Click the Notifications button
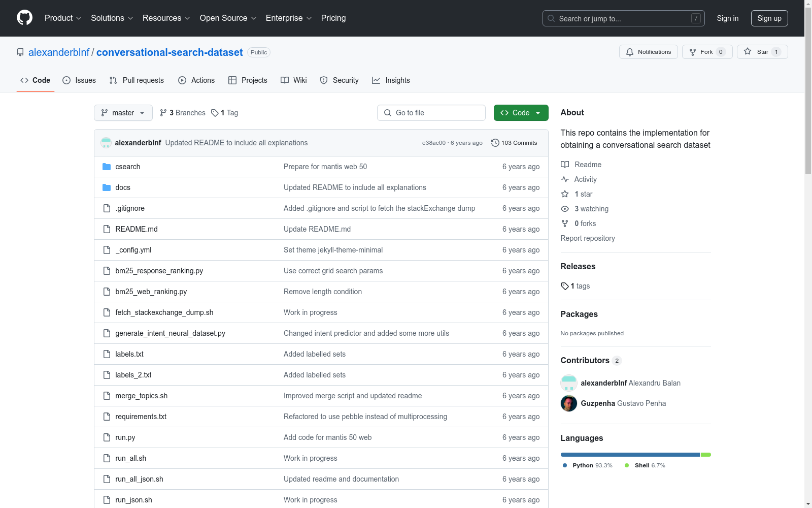812x508 pixels. (x=649, y=52)
